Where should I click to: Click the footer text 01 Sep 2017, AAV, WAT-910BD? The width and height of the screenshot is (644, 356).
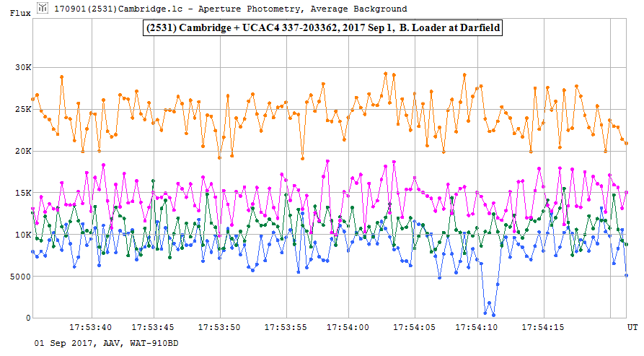107,343
